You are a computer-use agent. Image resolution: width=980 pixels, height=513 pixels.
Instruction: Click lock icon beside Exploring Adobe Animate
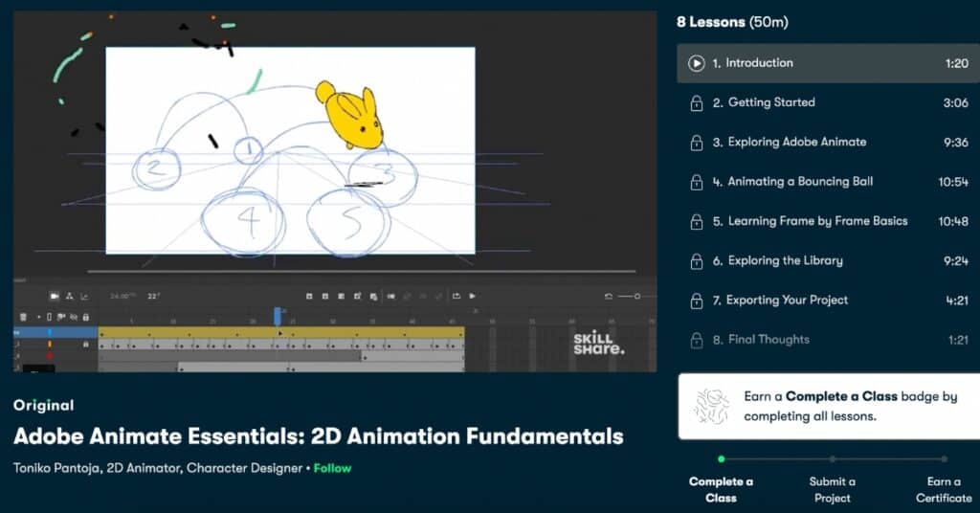pyautogui.click(x=697, y=143)
